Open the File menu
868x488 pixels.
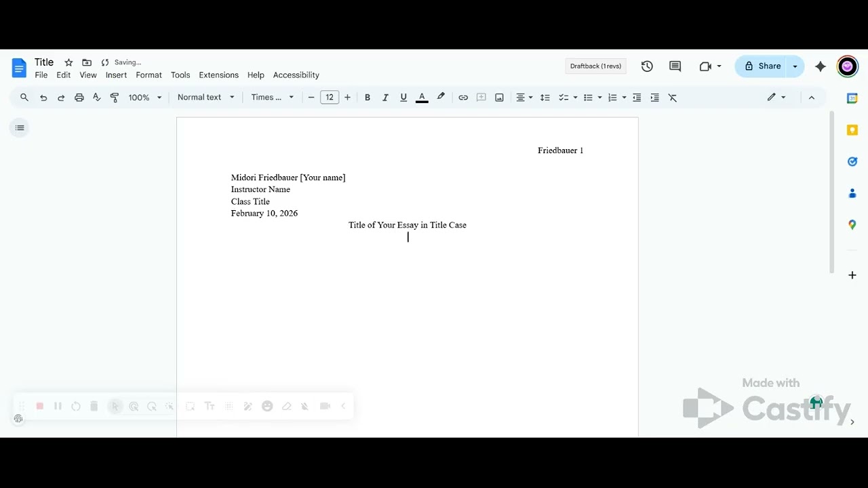pyautogui.click(x=41, y=75)
